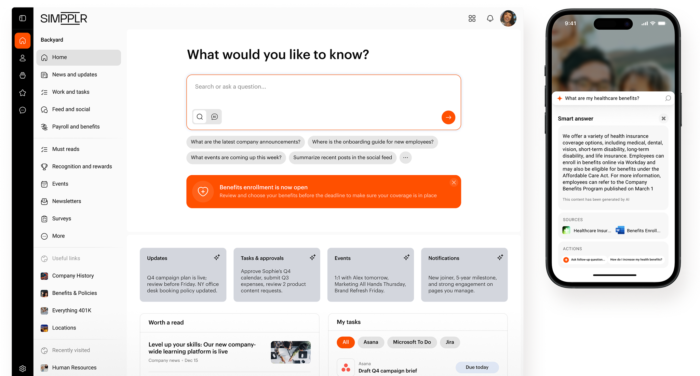Tap Ask follow-up question action on phone
Screen dimensions: 700x376
(584, 259)
